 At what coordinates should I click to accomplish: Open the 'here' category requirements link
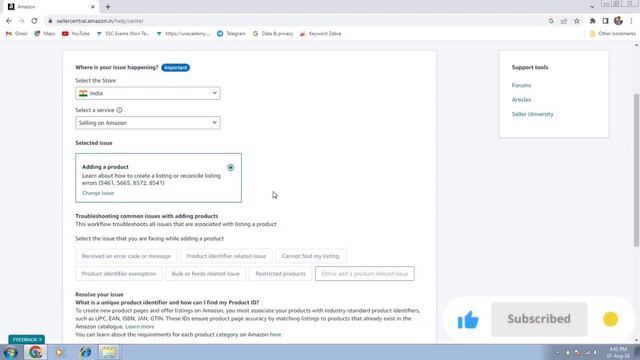click(276, 335)
